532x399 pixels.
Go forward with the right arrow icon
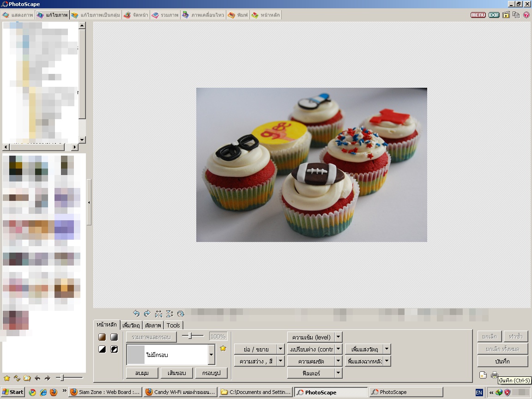click(48, 378)
